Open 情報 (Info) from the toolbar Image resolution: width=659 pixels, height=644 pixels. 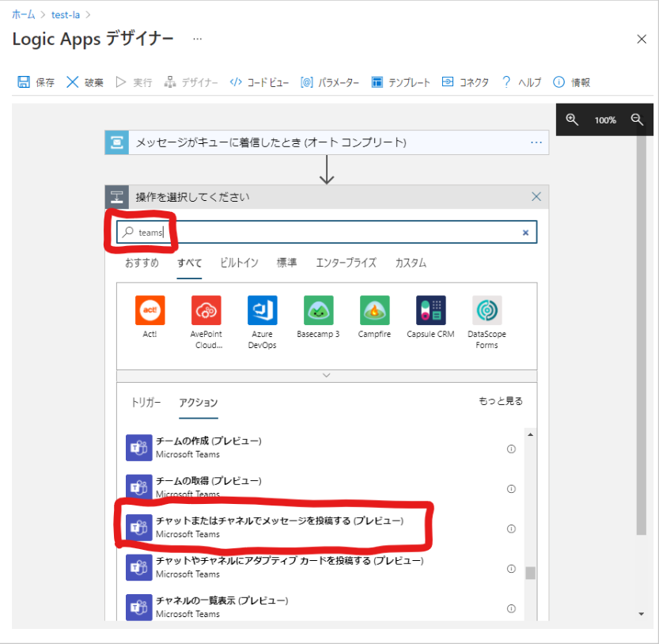[x=571, y=82]
